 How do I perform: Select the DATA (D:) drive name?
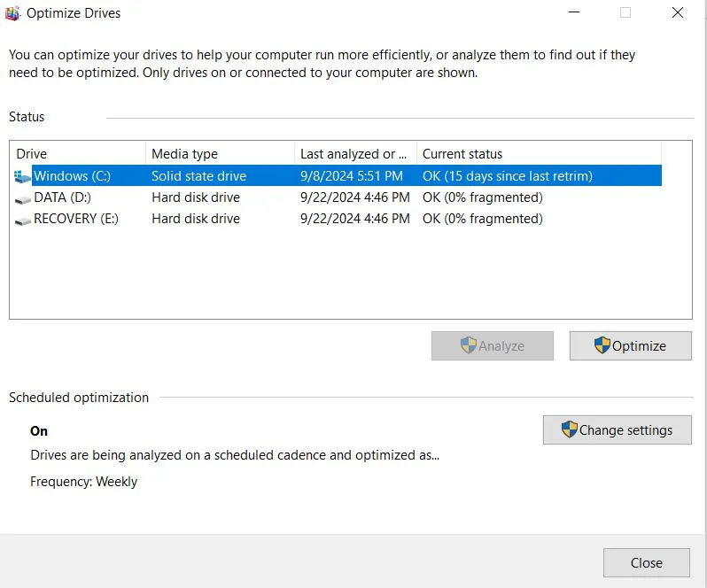(x=62, y=197)
